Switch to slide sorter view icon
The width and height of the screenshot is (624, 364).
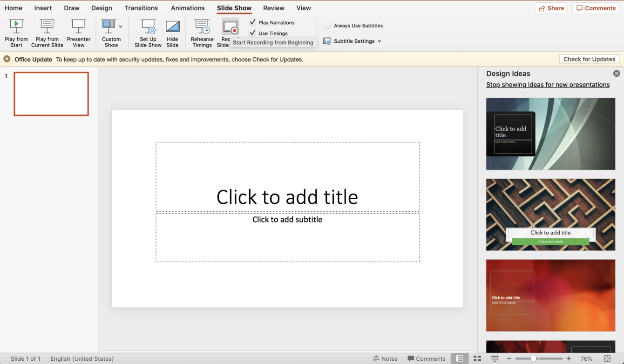pos(477,358)
